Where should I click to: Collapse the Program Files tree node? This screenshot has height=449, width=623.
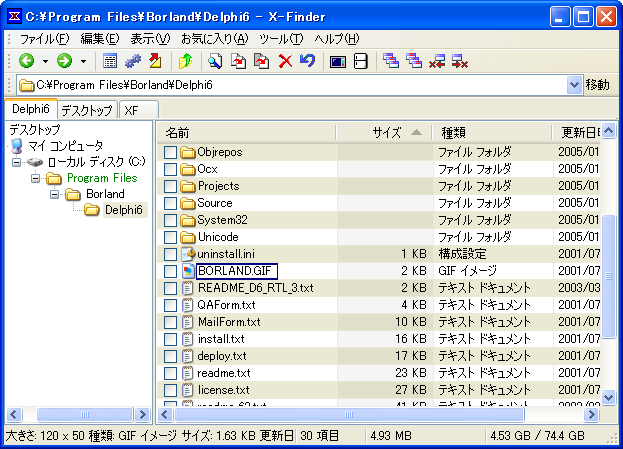35,178
